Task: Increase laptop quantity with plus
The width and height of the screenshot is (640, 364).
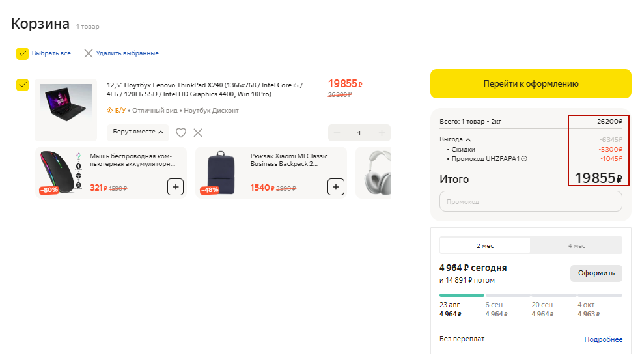Action: point(382,133)
